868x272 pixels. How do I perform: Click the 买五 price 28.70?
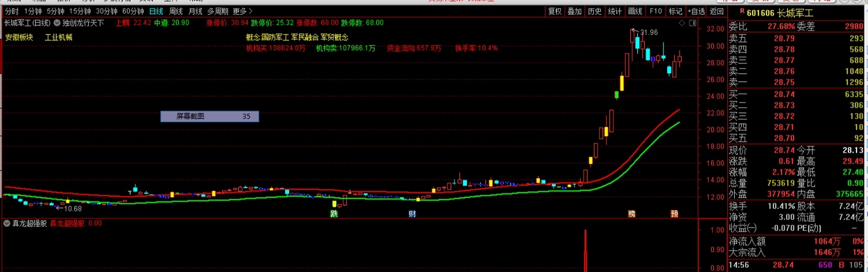coord(784,138)
